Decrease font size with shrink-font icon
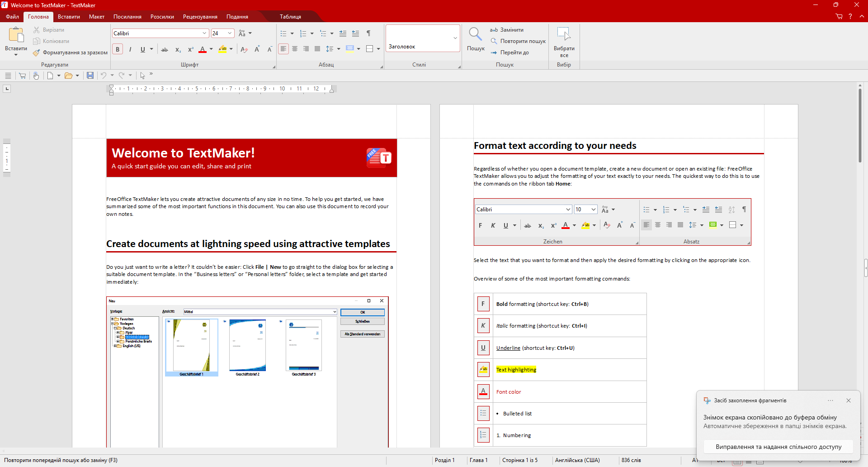868x467 pixels. tap(269, 49)
